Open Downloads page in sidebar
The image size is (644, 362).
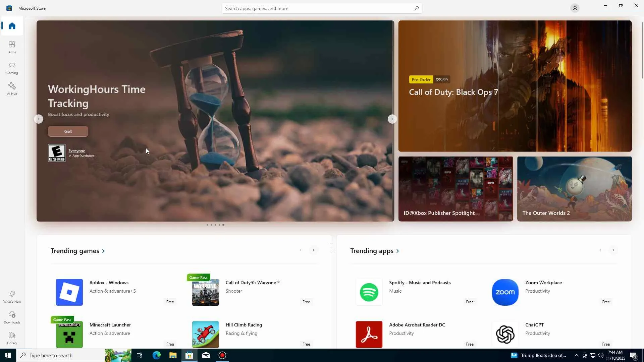[12, 317]
